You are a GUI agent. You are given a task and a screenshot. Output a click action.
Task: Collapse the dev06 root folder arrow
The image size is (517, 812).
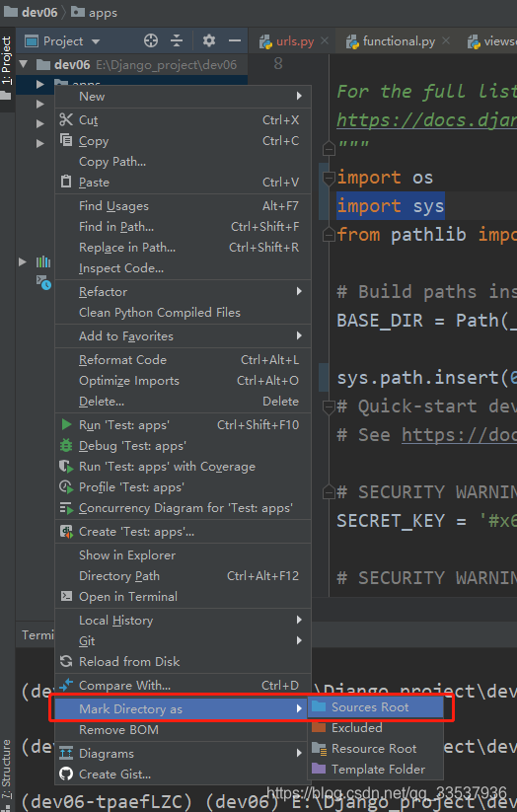click(24, 64)
